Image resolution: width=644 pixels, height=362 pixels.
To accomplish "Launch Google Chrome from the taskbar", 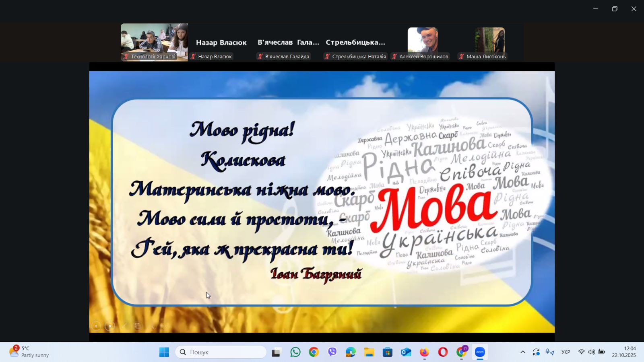I will [x=314, y=352].
